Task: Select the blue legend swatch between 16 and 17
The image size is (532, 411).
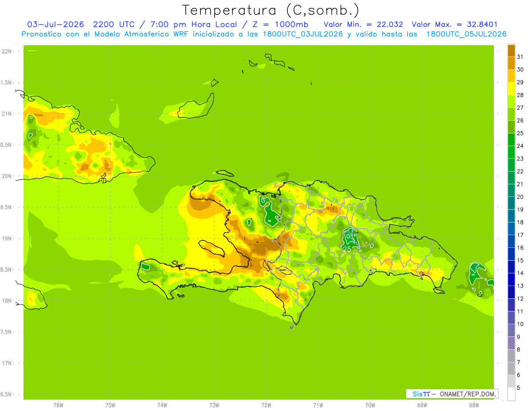Action: tap(511, 241)
